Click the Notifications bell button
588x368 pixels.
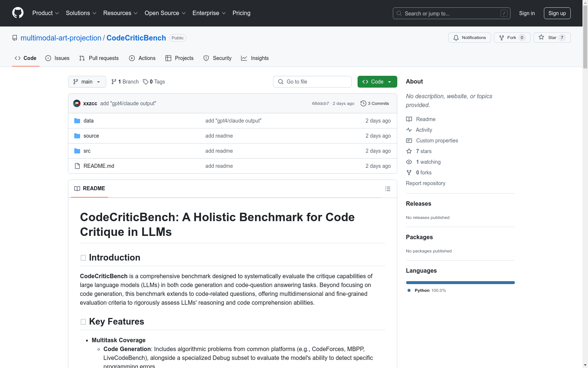[x=469, y=38]
